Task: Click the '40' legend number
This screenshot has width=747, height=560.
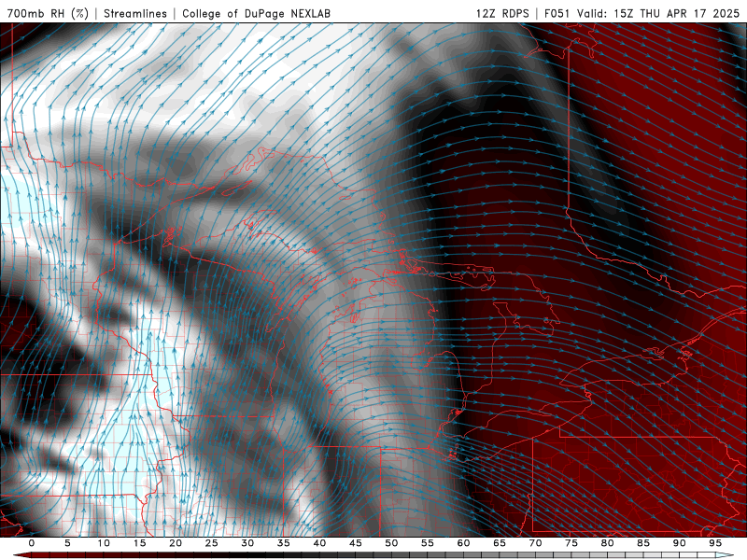Action: 319,543
